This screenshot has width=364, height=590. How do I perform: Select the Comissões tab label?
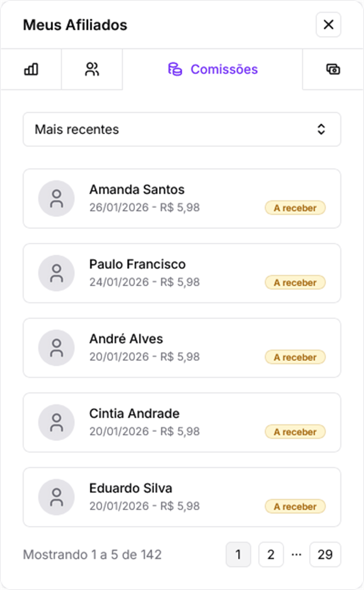[224, 69]
